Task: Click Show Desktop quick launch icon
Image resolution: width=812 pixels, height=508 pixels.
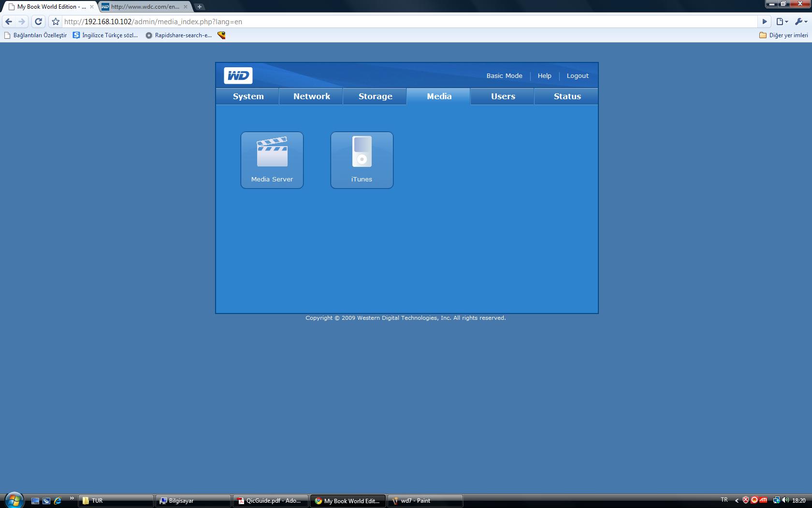Action: (35, 501)
